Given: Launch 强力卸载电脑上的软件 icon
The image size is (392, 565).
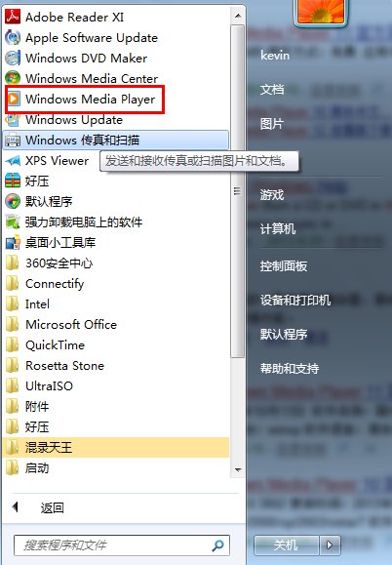Looking at the screenshot, I should [13, 222].
